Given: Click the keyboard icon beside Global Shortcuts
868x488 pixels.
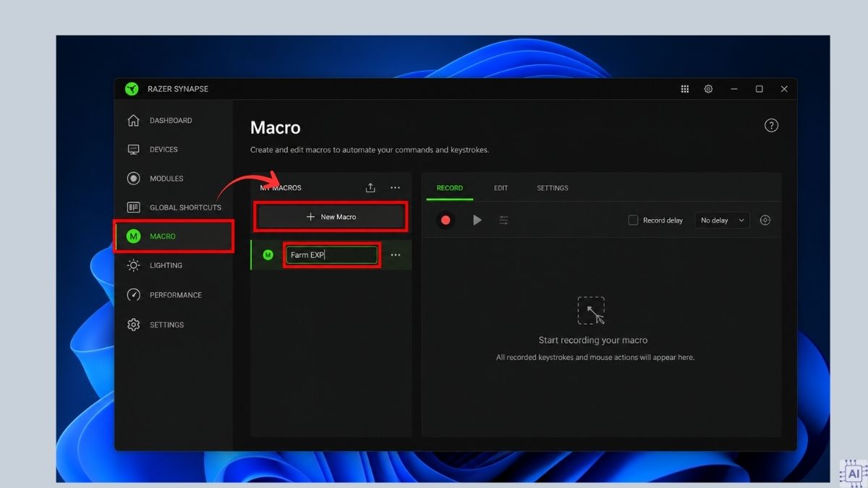Looking at the screenshot, I should click(x=133, y=207).
